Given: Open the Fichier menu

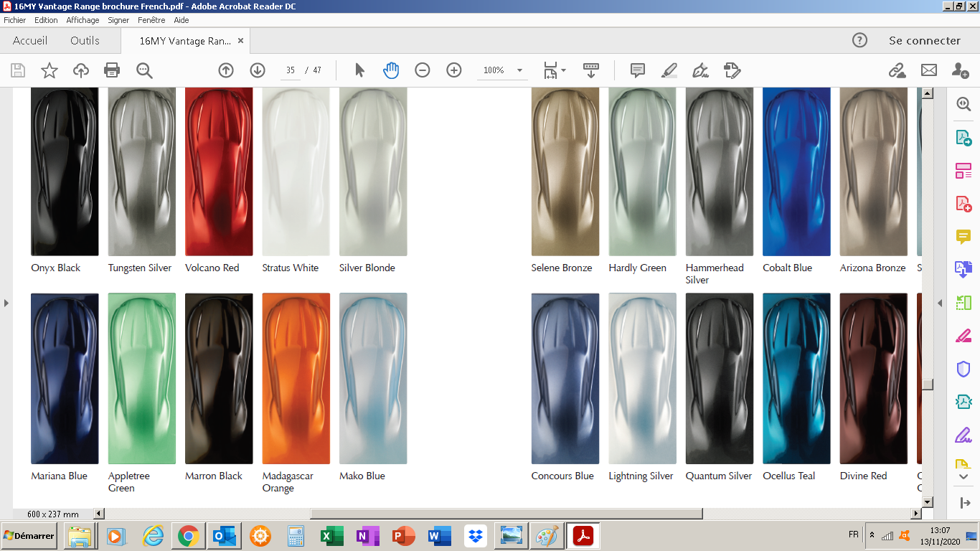Looking at the screenshot, I should tap(15, 20).
